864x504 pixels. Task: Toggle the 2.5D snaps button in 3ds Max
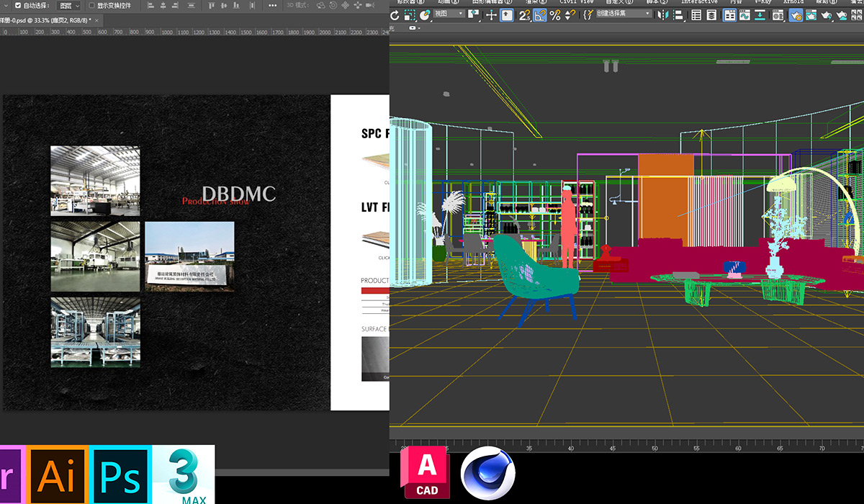524,15
